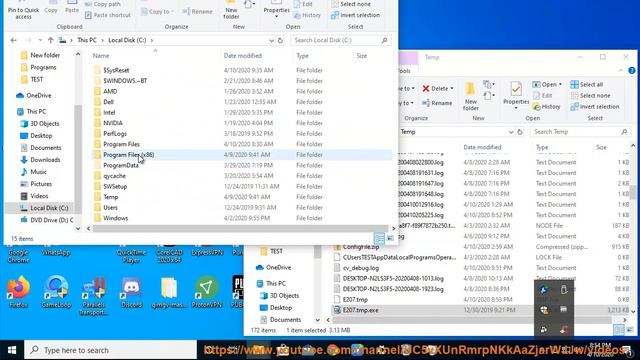
Task: Select the NVIDIA folder
Action: pyautogui.click(x=242, y=123)
